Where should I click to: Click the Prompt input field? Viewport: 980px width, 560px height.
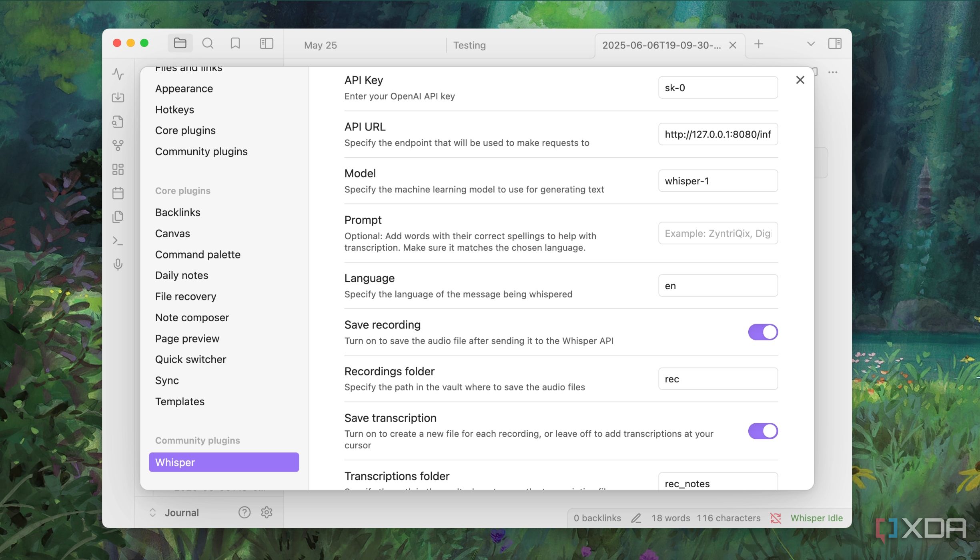718,233
